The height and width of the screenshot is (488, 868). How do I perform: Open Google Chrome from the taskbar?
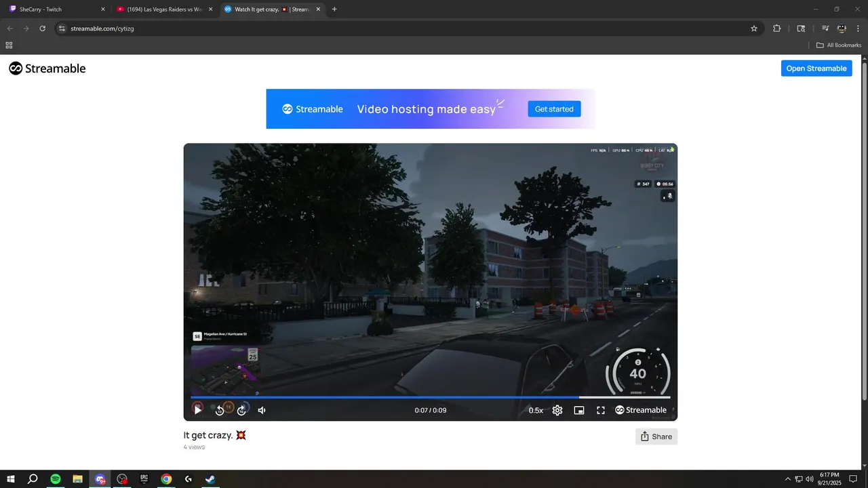(x=166, y=479)
